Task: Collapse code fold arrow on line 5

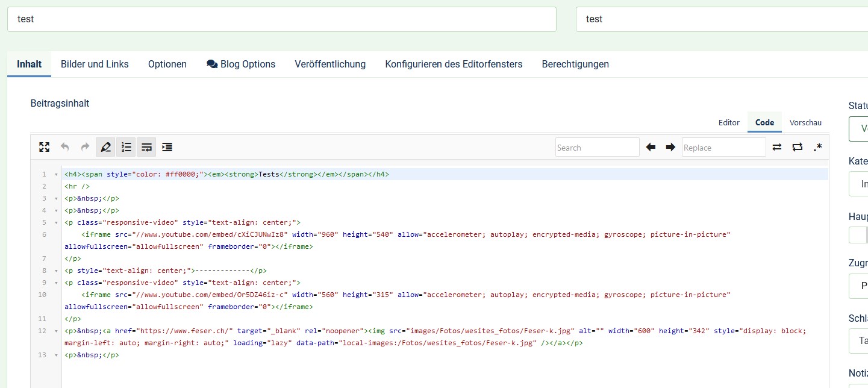Action: (x=55, y=222)
